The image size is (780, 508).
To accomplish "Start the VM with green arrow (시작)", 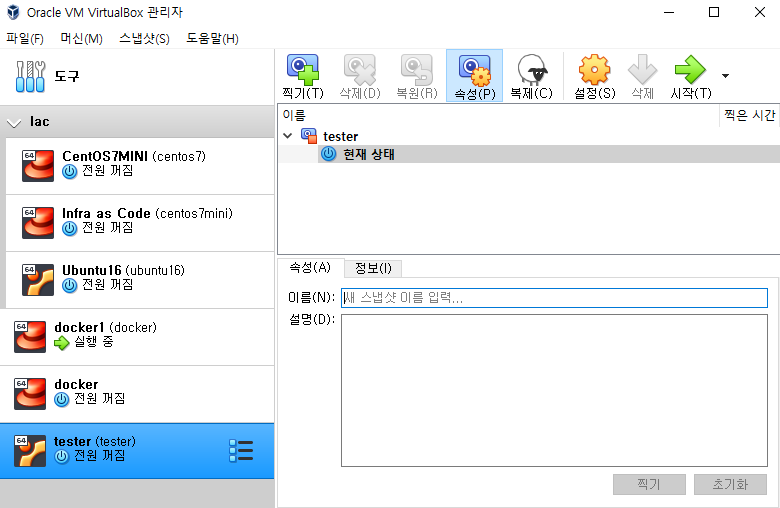I will [690, 70].
